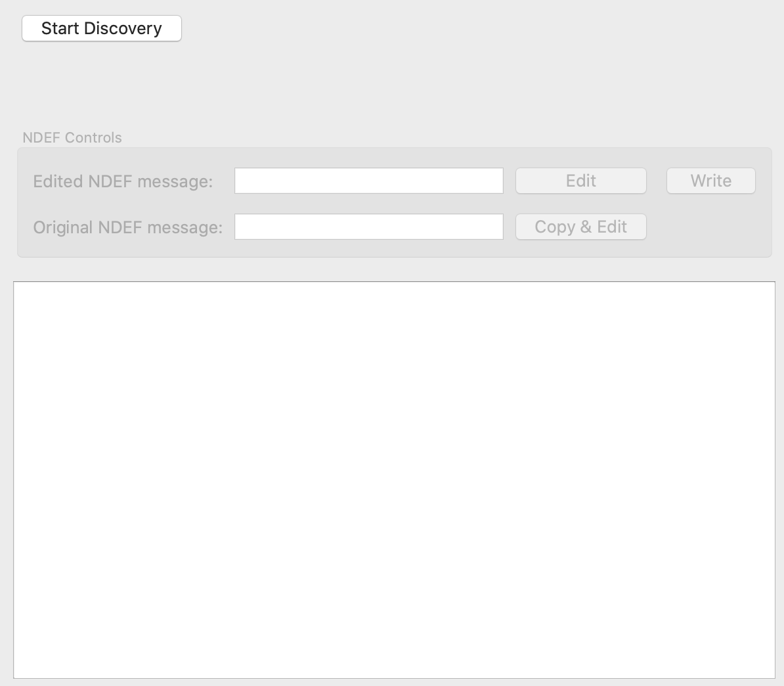Click into the Original NDEF message field
The width and height of the screenshot is (784, 686).
click(368, 227)
